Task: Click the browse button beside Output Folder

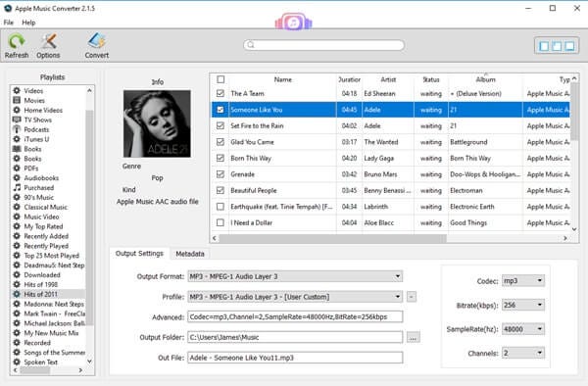Action: 414,338
